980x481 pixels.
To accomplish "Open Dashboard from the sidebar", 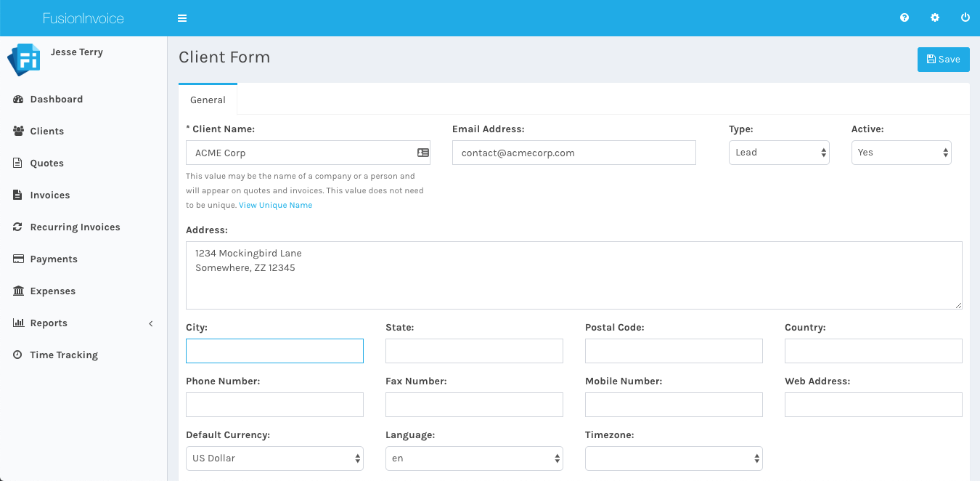I will [x=56, y=100].
